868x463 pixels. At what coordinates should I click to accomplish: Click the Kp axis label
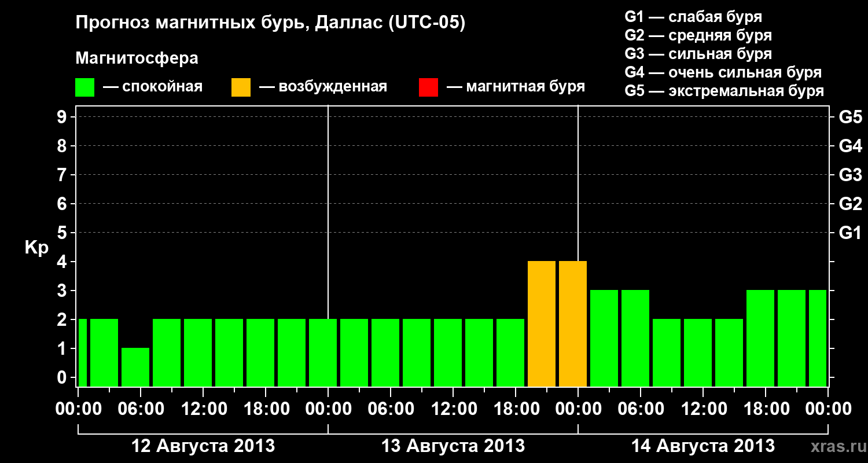[x=36, y=248]
